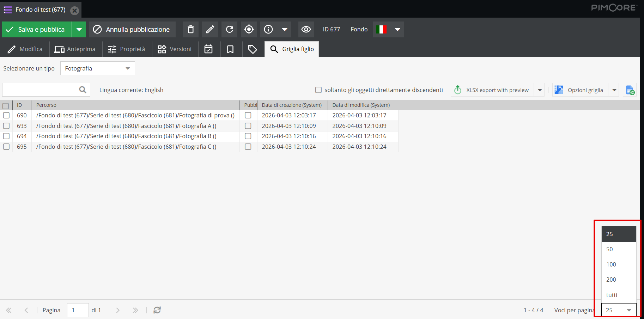Tick the select-all checkbox in grid header
This screenshot has height=319, width=644.
tap(6, 105)
